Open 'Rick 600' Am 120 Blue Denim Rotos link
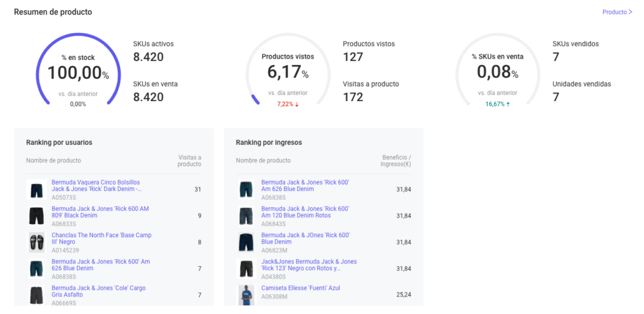This screenshot has width=644, height=314. pos(305,212)
